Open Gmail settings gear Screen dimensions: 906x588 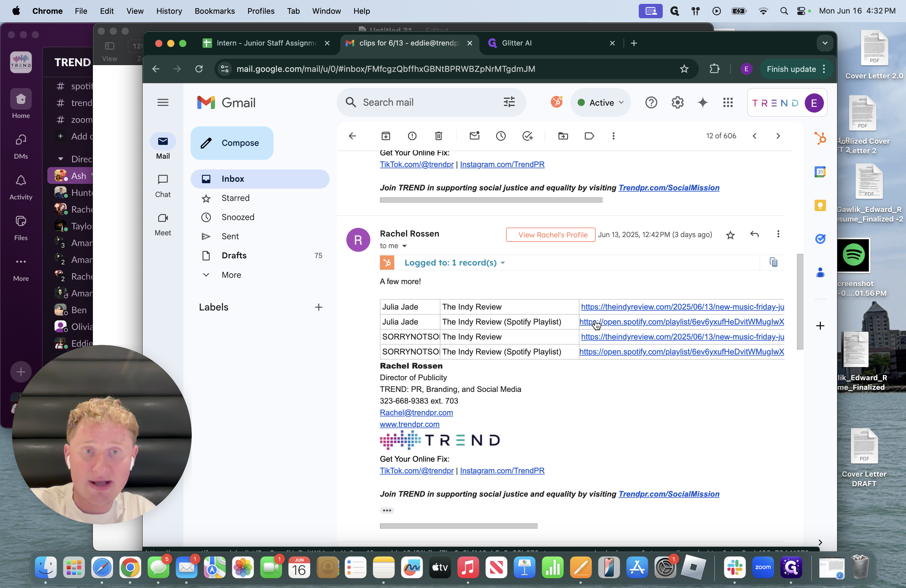pyautogui.click(x=678, y=103)
